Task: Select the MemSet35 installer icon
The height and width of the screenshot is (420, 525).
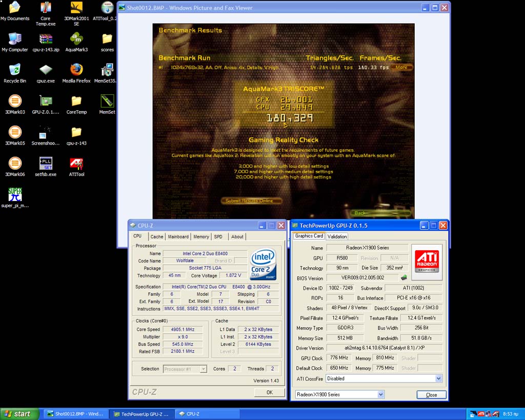Action: [x=106, y=73]
